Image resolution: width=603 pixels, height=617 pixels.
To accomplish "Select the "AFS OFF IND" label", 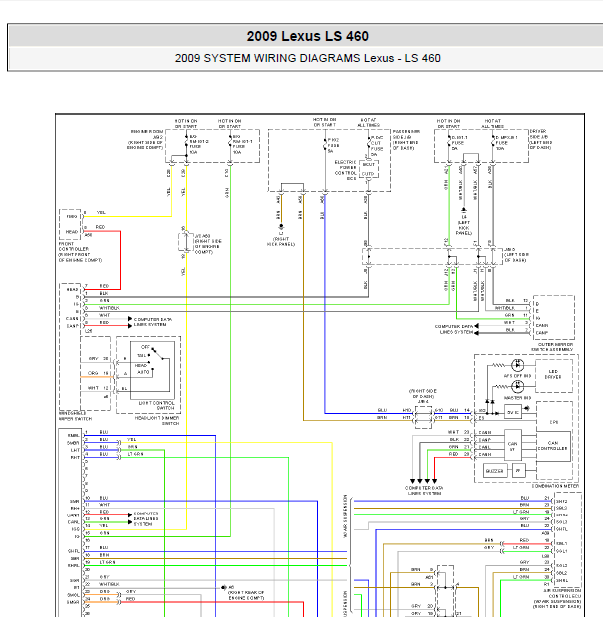I will [517, 376].
